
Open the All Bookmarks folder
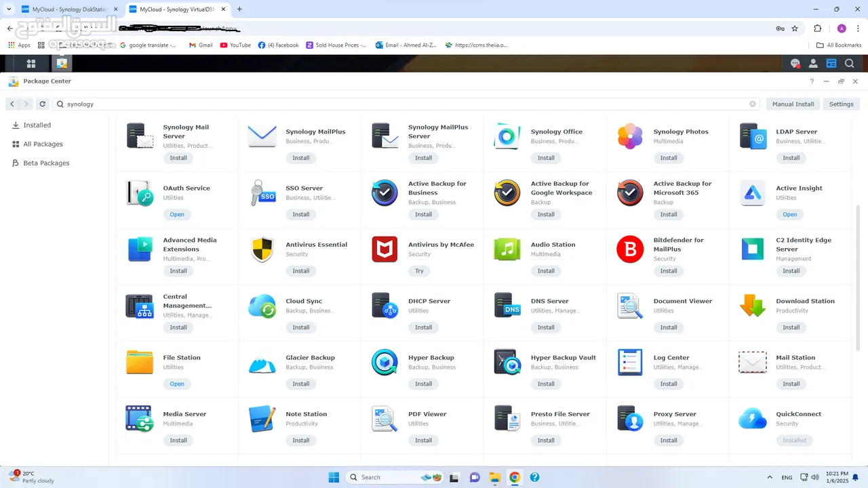tap(839, 45)
